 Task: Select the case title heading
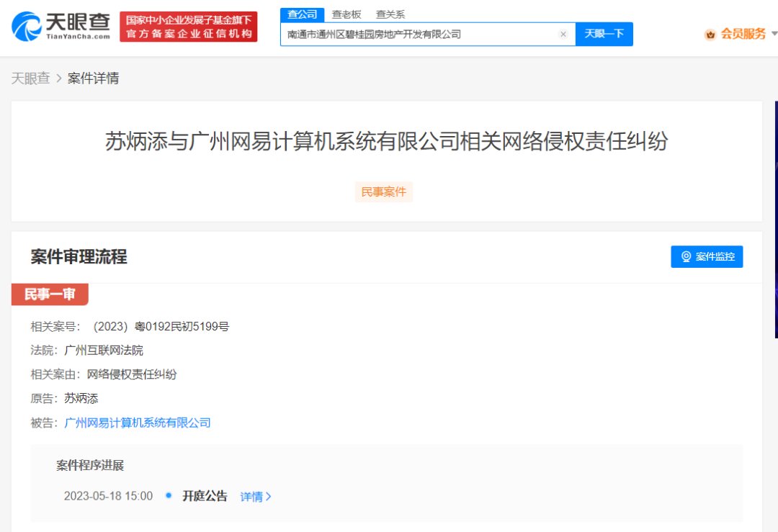pyautogui.click(x=387, y=141)
